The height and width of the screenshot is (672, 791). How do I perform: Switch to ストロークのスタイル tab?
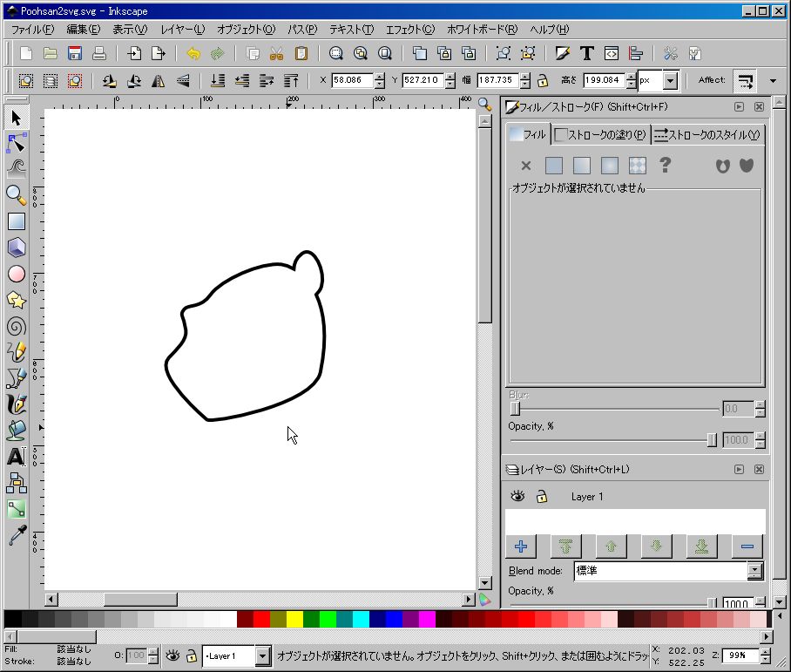pos(706,135)
